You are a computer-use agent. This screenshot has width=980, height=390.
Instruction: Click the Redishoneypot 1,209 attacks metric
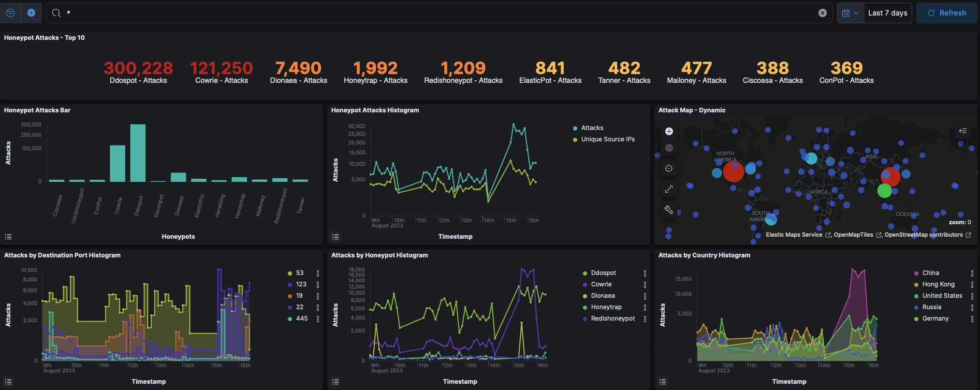click(x=463, y=72)
